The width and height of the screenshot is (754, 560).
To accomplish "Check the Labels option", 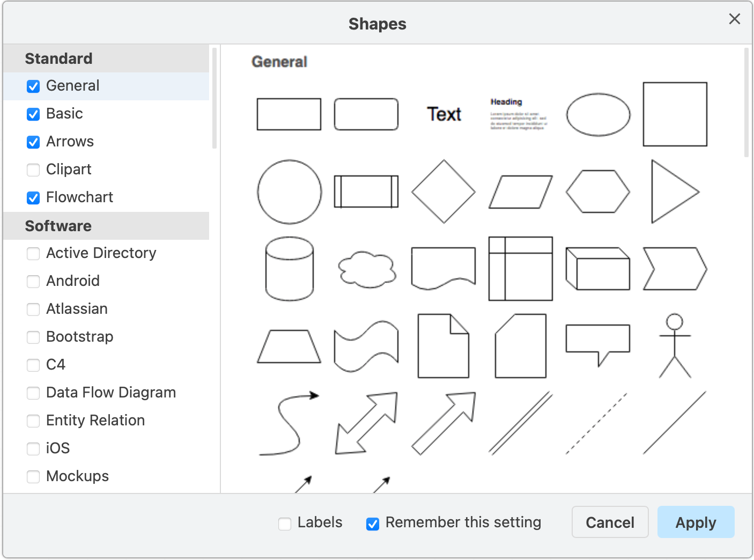I will point(284,523).
